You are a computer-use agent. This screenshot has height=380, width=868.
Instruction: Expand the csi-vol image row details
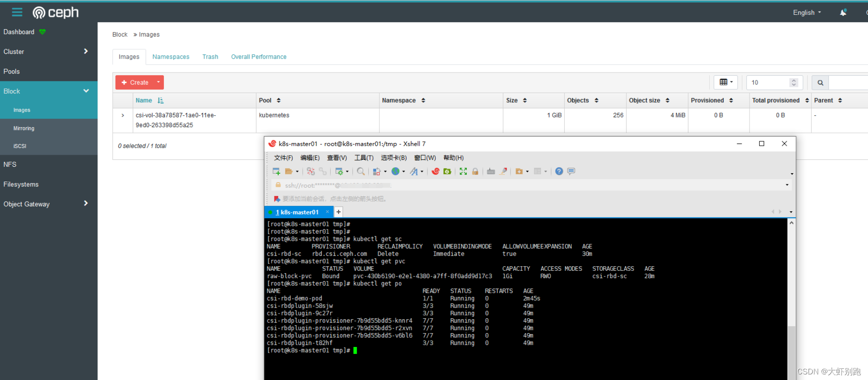pyautogui.click(x=123, y=115)
